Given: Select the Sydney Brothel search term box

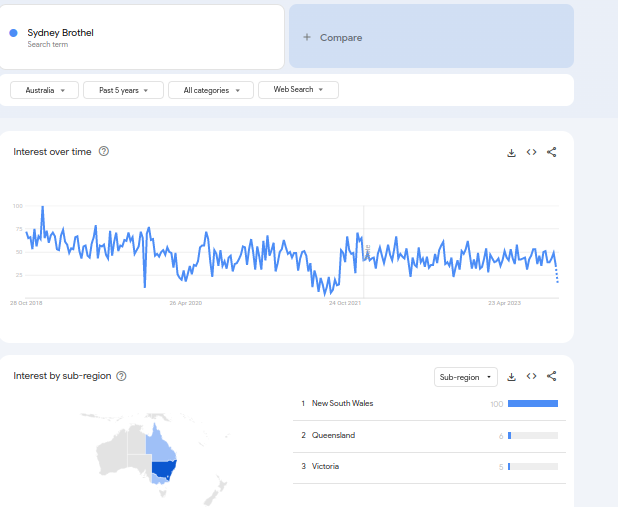Looking at the screenshot, I should point(140,37).
